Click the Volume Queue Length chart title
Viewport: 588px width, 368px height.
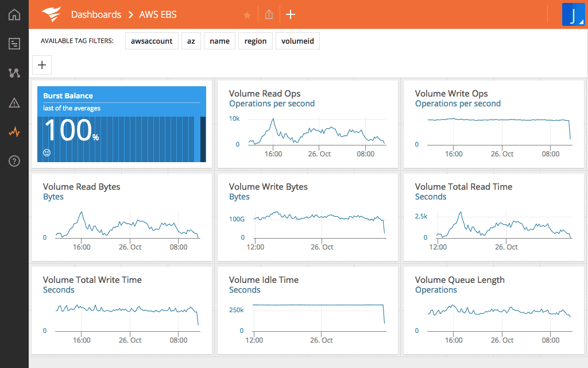(x=460, y=280)
